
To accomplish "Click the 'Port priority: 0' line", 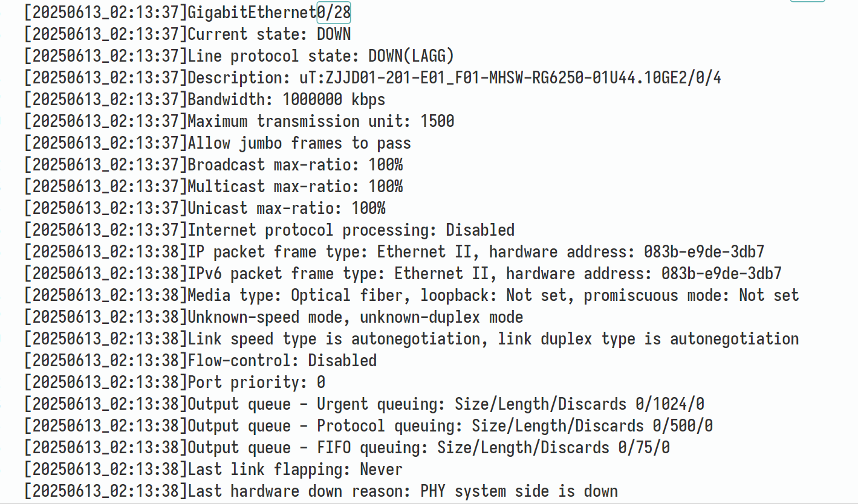I will click(256, 383).
